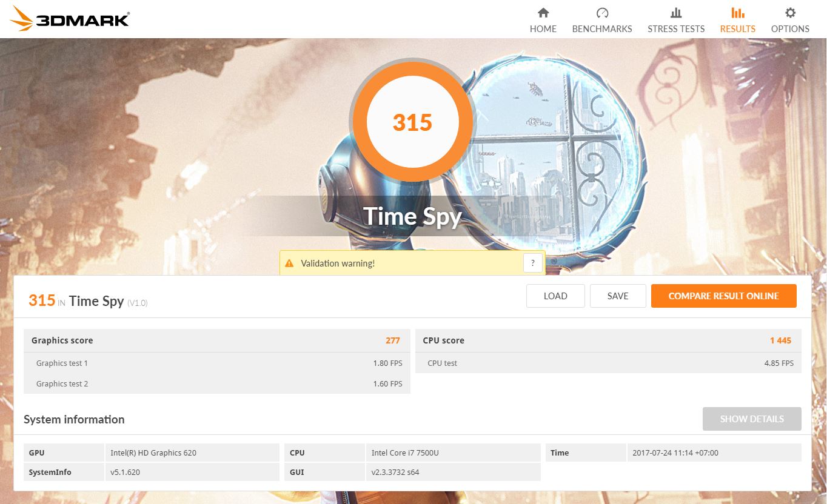Click the CPU test row label
This screenshot has width=827, height=504.
443,363
